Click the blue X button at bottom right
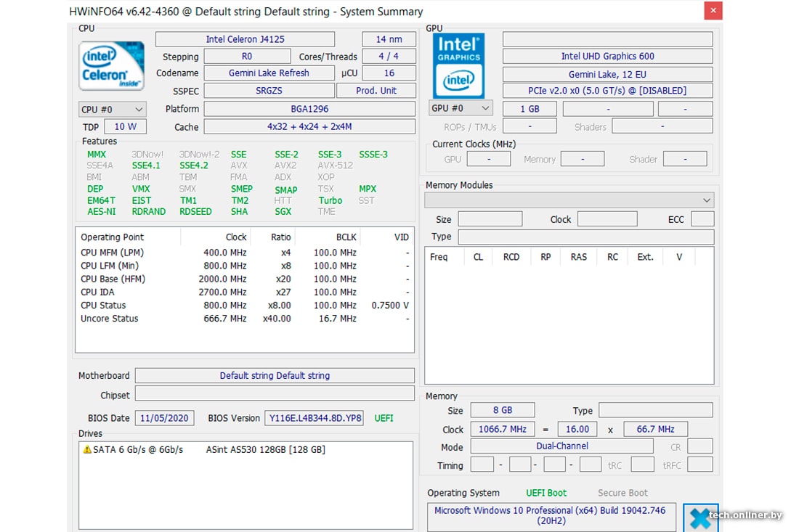Screen dimensions: 799x532 coord(699,517)
